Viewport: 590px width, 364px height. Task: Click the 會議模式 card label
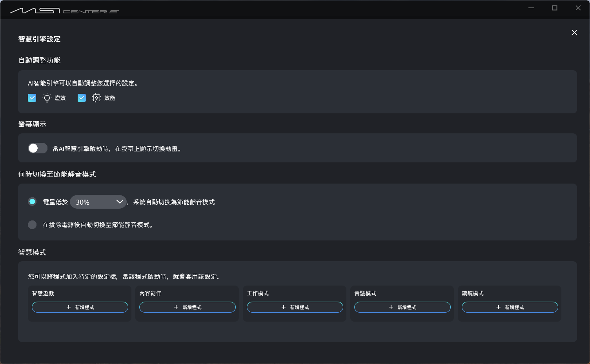(x=364, y=293)
